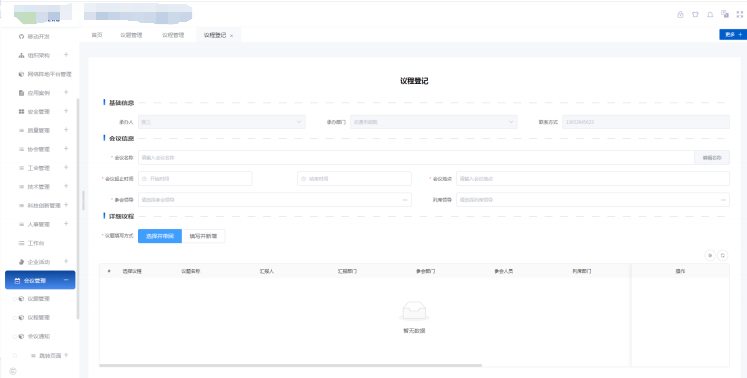The height and width of the screenshot is (378, 747).
Task: Click the sidebar vertical scrollbar
Action: 78,209
